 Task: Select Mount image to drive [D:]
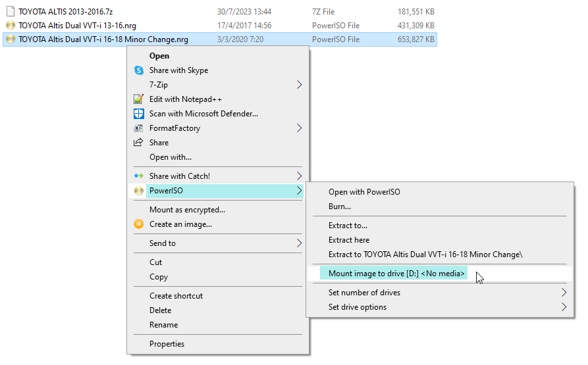click(x=396, y=274)
